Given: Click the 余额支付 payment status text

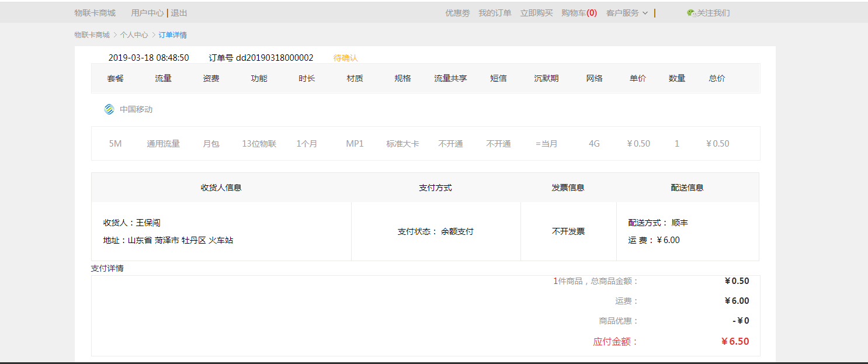Looking at the screenshot, I should point(457,231).
